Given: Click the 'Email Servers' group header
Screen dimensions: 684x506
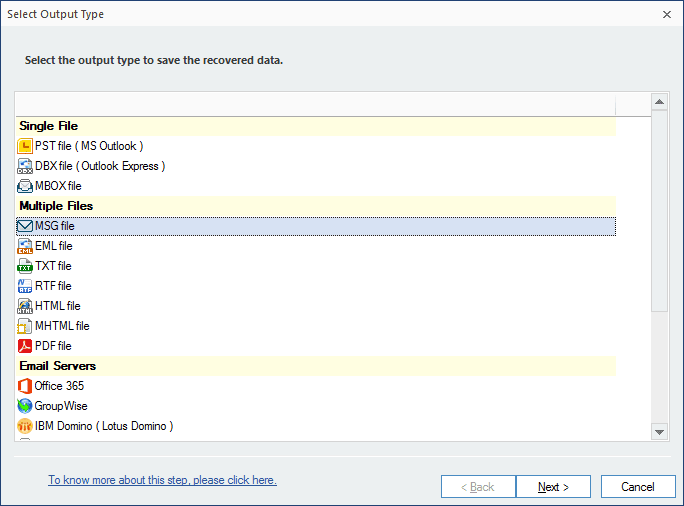Looking at the screenshot, I should click(316, 366).
